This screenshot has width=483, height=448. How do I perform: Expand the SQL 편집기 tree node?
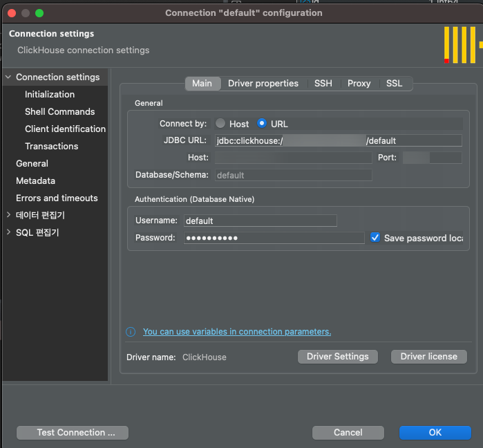8,233
